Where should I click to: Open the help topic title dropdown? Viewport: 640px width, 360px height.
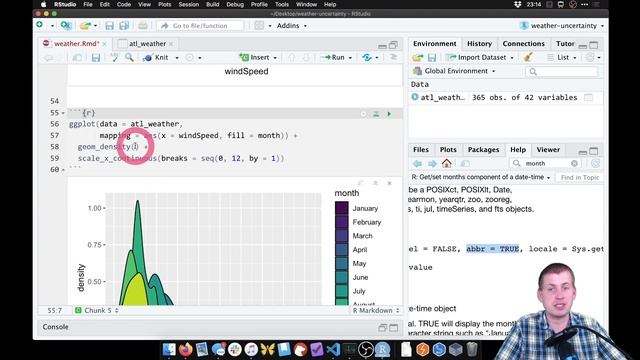481,177
